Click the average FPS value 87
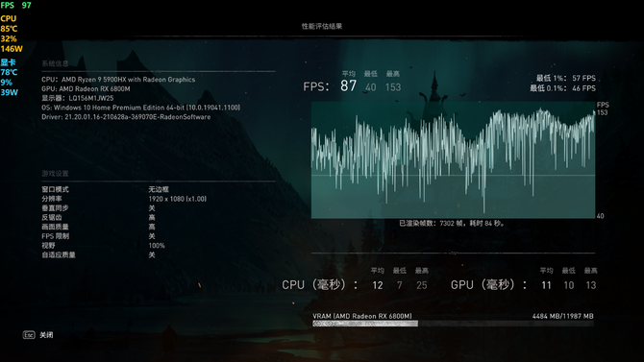The image size is (644, 362). pyautogui.click(x=348, y=86)
